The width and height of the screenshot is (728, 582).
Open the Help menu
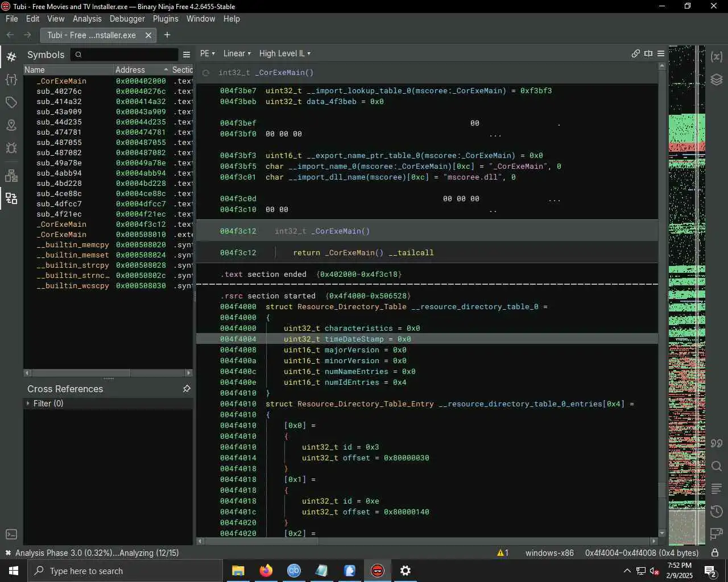point(231,19)
